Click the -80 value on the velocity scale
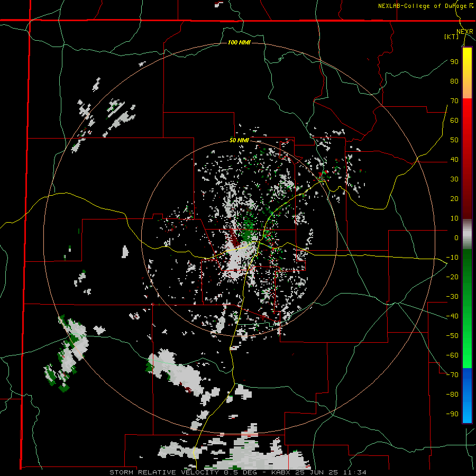Screen dimensions: 476x476 pyautogui.click(x=452, y=395)
